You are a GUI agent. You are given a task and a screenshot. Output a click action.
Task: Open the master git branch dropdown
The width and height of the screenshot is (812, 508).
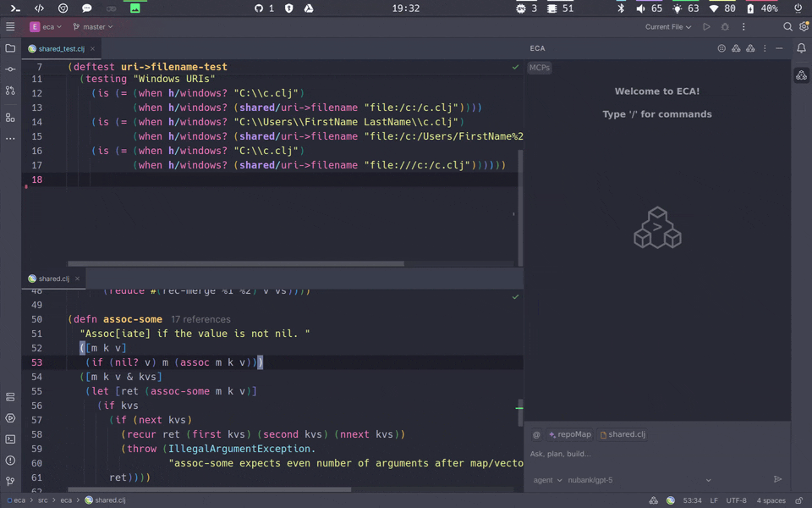click(92, 26)
